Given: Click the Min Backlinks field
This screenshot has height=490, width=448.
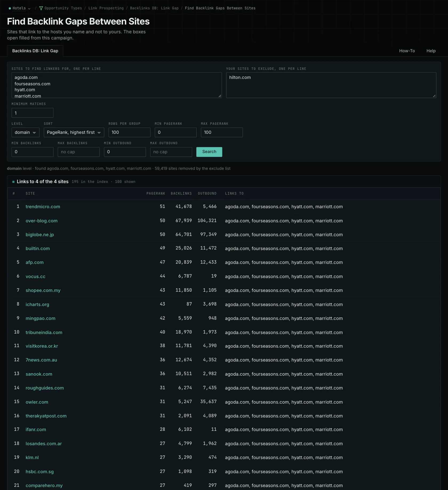Looking at the screenshot, I should point(33,152).
